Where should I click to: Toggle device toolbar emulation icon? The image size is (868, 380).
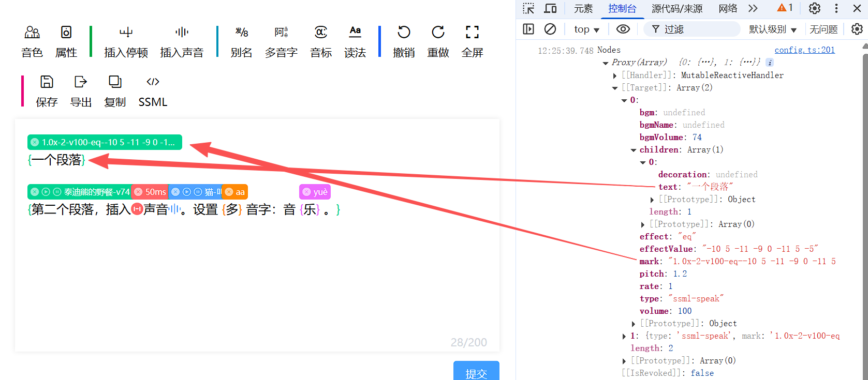coord(550,8)
